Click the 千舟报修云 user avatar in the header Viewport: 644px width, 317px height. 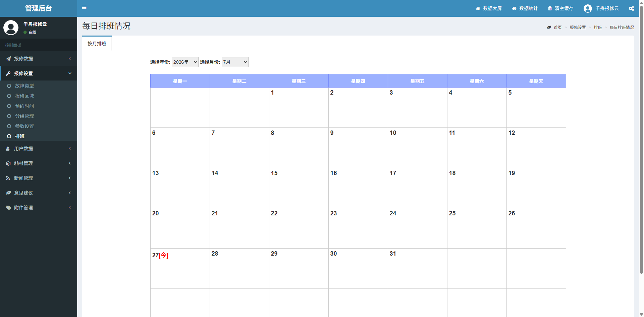pos(588,8)
